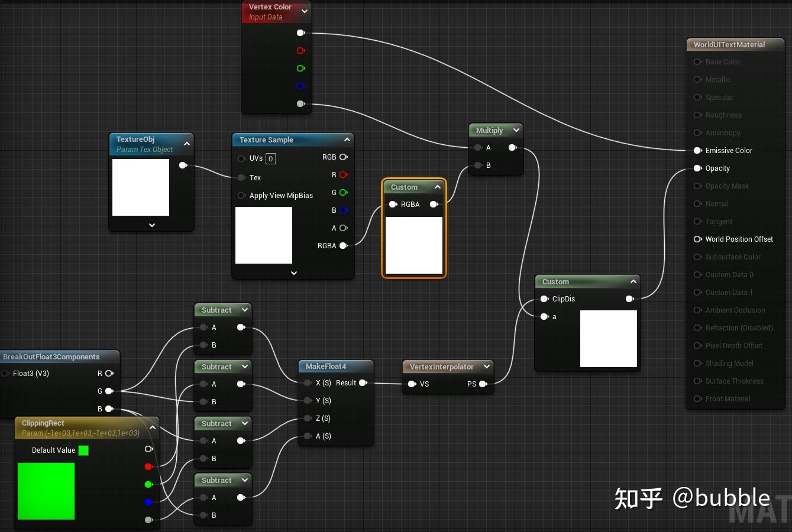Collapse the Vertex Color node with its chevron
The image size is (792, 532).
[305, 11]
